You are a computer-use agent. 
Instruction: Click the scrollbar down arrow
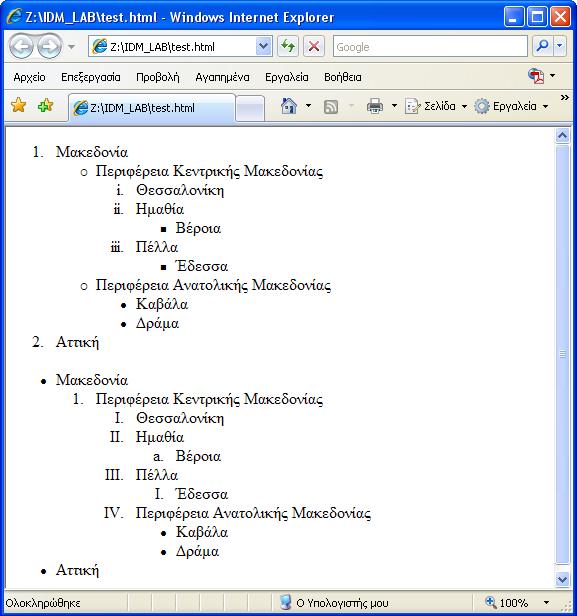(562, 579)
